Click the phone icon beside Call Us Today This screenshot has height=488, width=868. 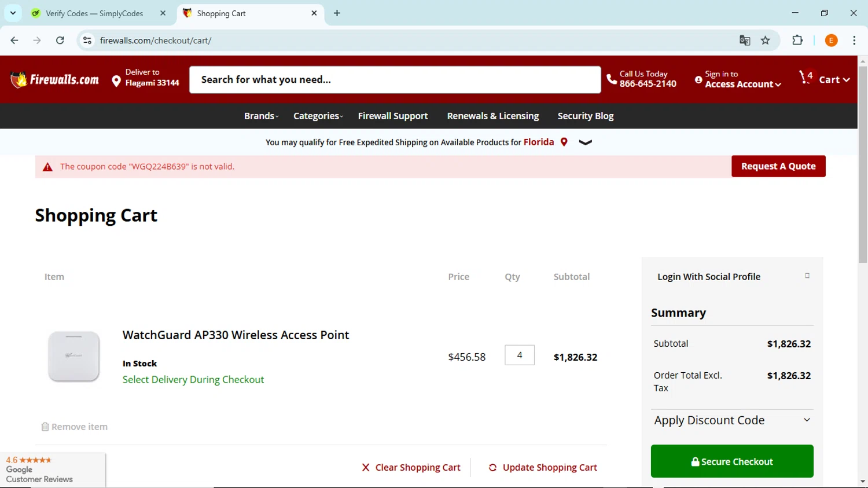coord(611,79)
